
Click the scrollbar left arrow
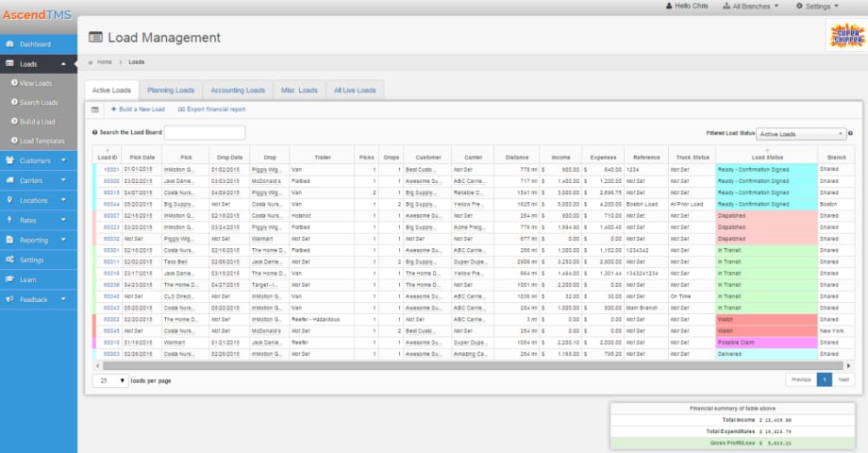pyautogui.click(x=98, y=365)
